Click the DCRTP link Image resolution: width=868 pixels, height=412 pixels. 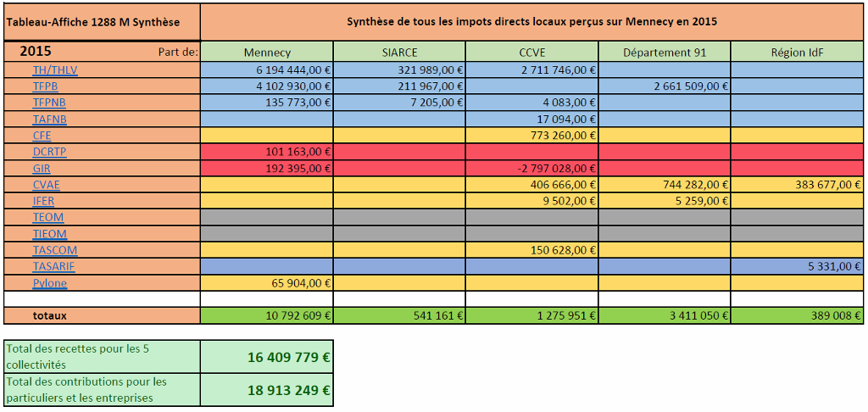click(49, 152)
